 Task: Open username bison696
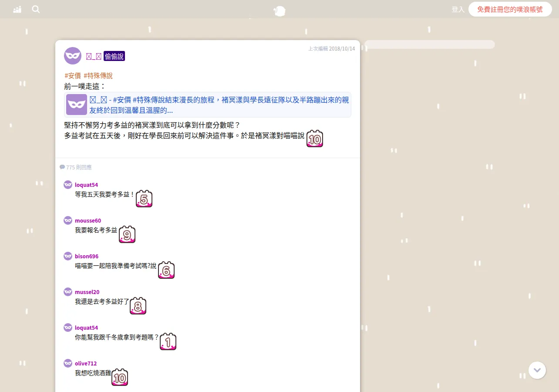pyautogui.click(x=87, y=256)
